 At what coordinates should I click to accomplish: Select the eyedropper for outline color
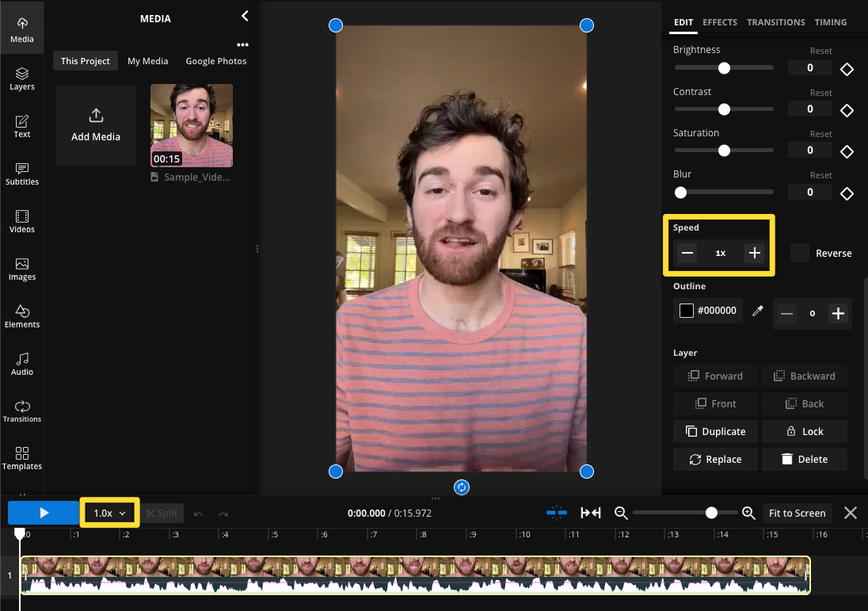(x=758, y=311)
